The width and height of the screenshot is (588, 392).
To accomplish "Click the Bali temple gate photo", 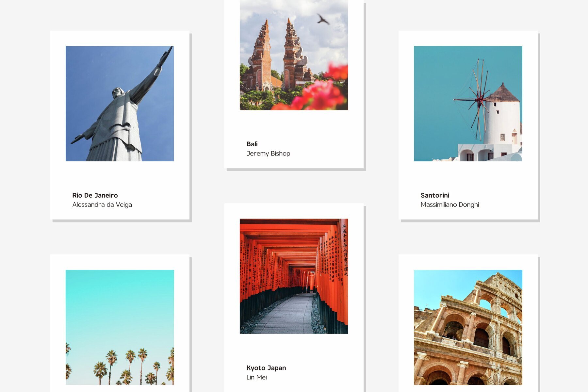I will point(294,55).
